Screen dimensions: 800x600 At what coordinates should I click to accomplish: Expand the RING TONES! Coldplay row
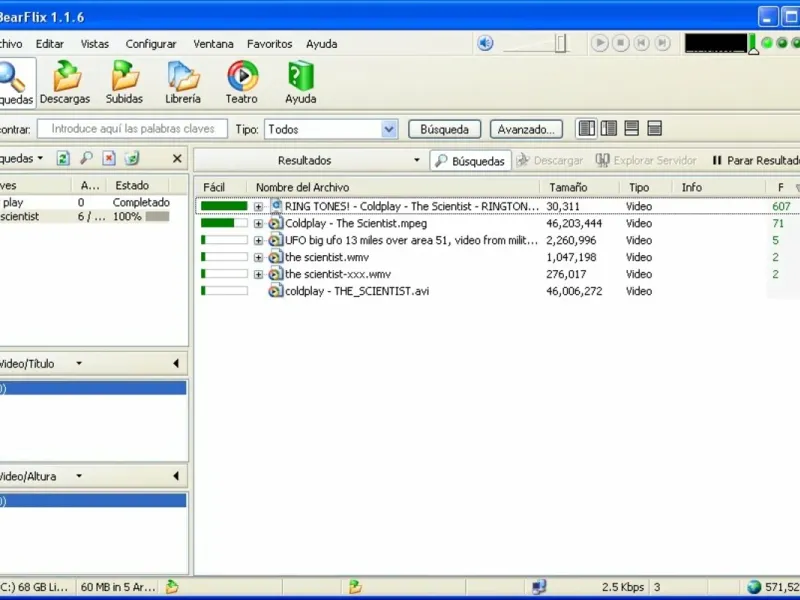pyautogui.click(x=258, y=207)
